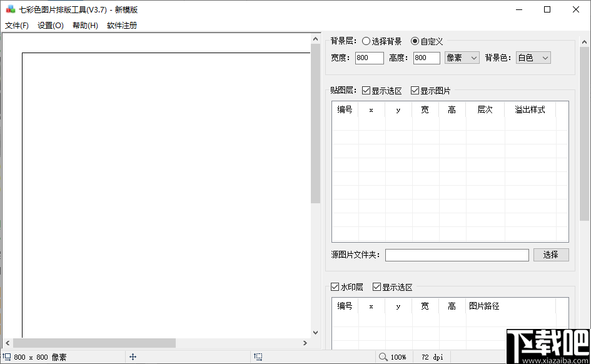Click canvas horizontal scrollbar left arrow
The image size is (591, 364).
[8, 343]
